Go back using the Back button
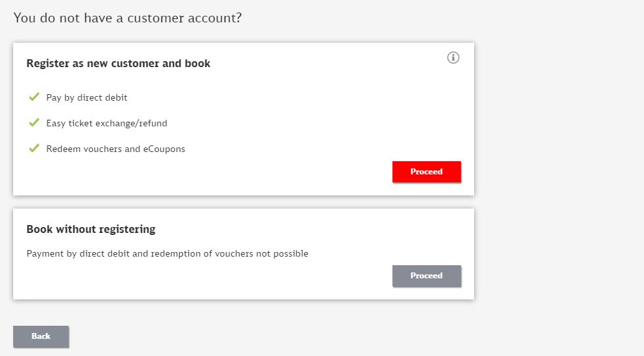 (x=41, y=336)
